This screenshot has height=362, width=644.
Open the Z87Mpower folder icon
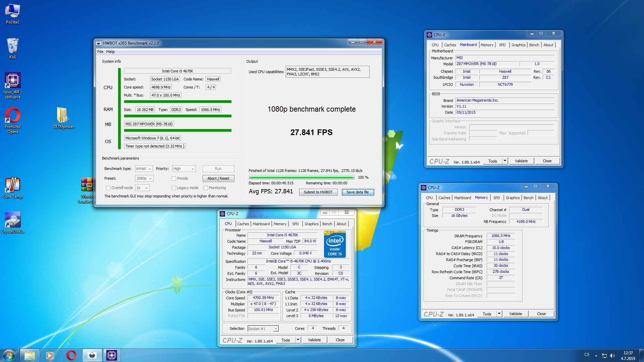point(63,118)
